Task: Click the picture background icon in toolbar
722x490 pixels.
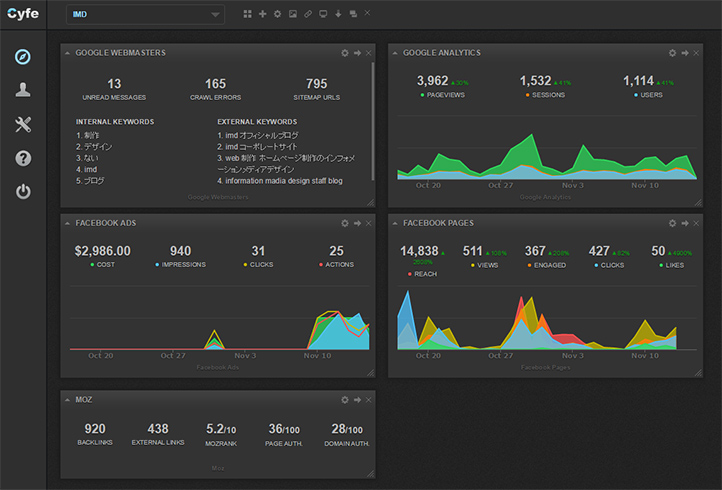Action: [293, 14]
